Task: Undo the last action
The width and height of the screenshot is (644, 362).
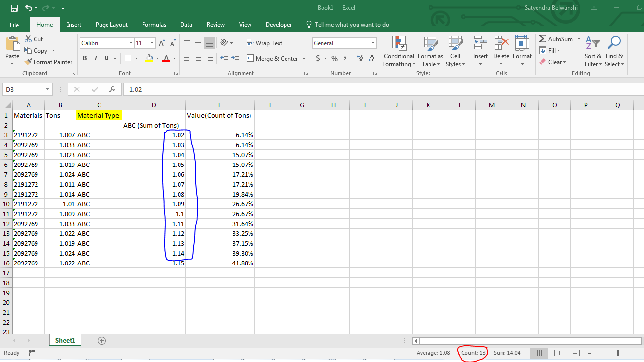Action: click(x=29, y=8)
